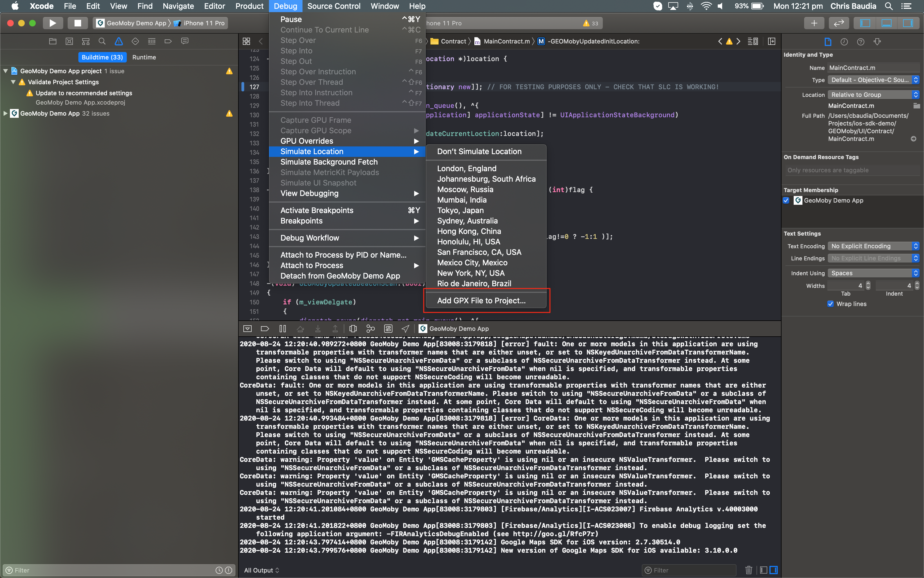Viewport: 924px width, 578px height.
Task: Open the Debug navigator icon
Action: pos(152,41)
